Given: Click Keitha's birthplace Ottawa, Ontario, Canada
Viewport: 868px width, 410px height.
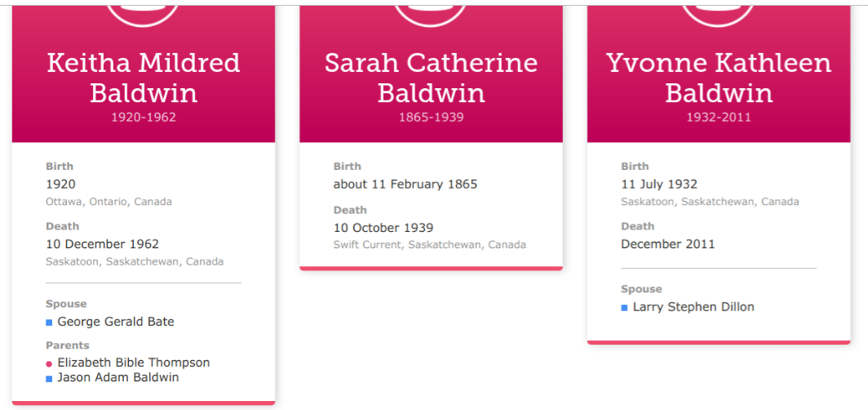Looking at the screenshot, I should (x=108, y=202).
